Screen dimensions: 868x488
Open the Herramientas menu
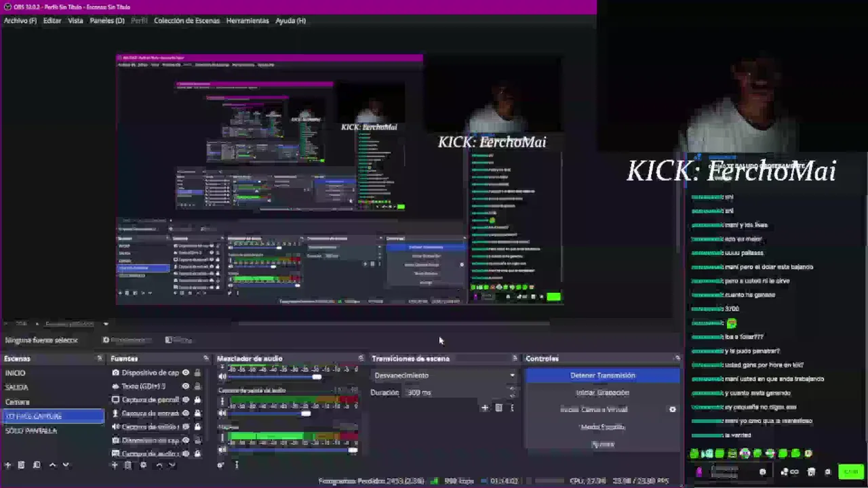[248, 20]
